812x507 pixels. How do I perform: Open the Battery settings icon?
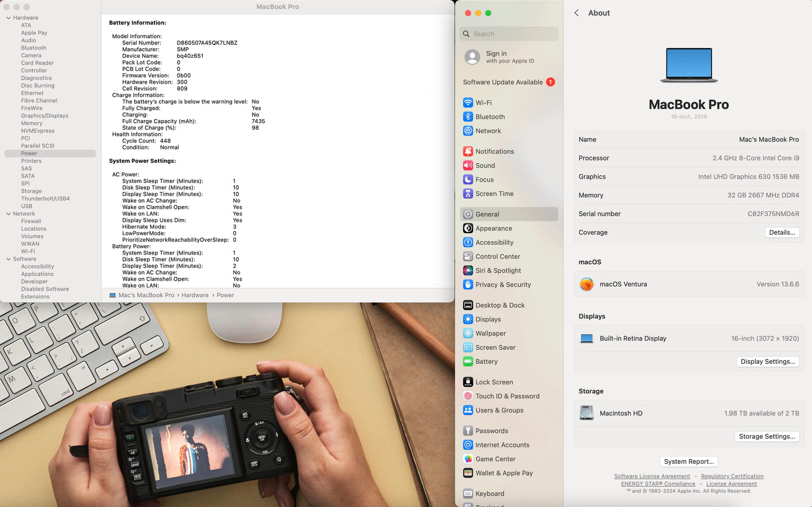click(468, 362)
